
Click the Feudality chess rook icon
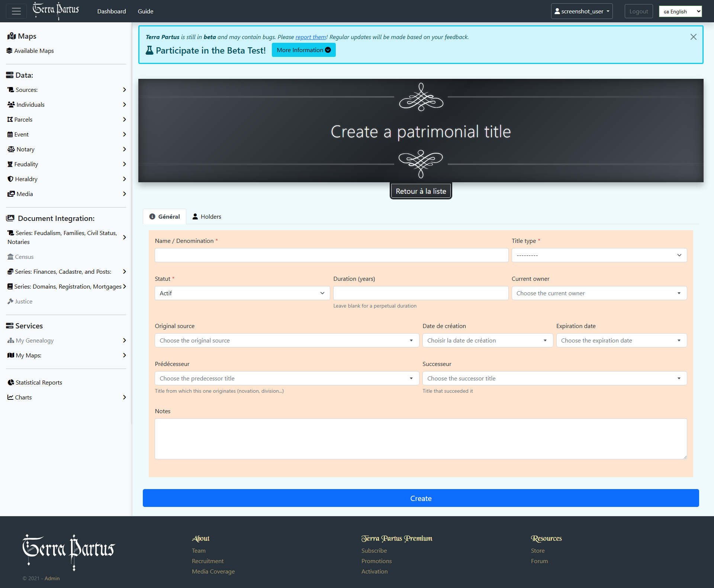coord(10,164)
